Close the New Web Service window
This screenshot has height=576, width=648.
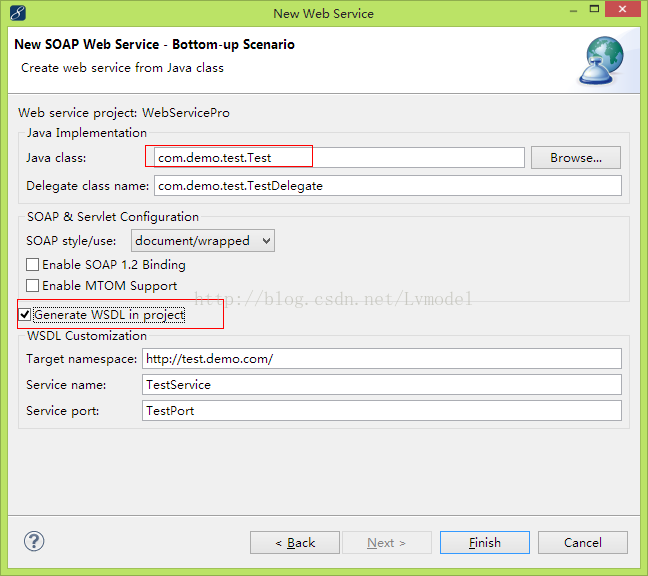pyautogui.click(x=623, y=9)
